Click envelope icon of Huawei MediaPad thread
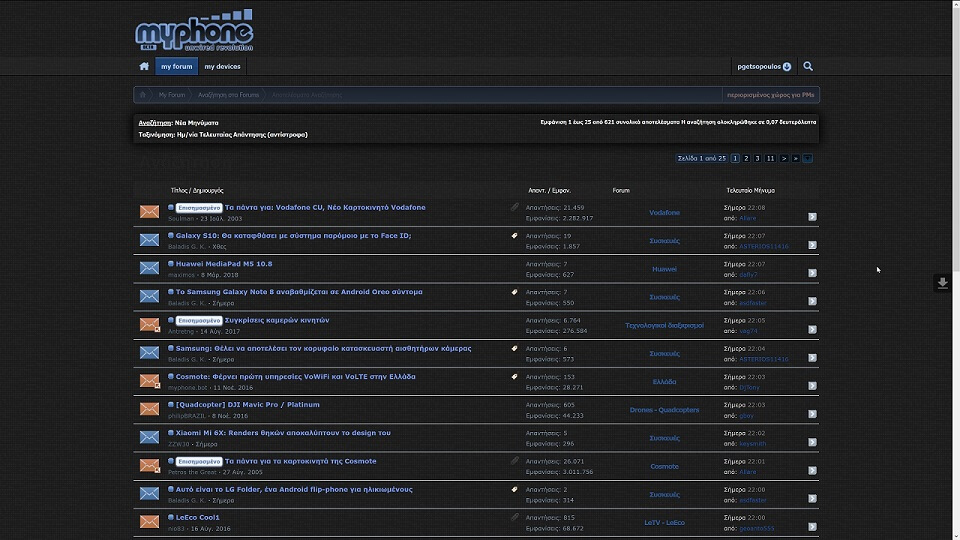 coord(149,268)
